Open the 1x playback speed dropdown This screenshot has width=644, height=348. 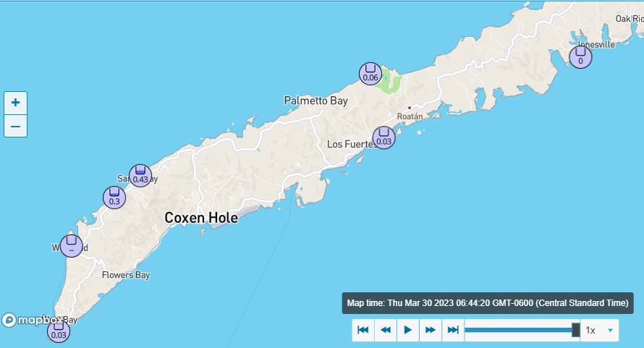pos(600,330)
